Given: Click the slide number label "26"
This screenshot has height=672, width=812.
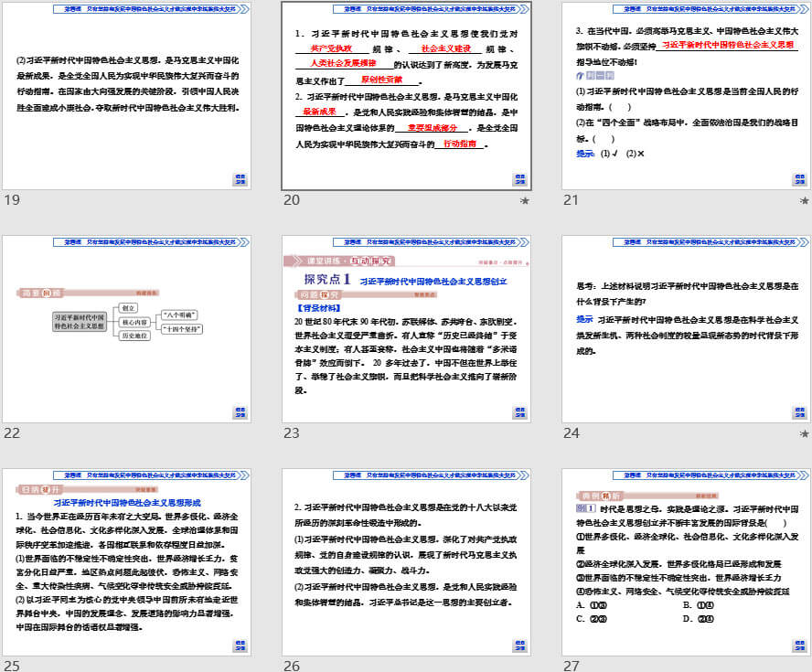Looking at the screenshot, I should click(x=292, y=666).
